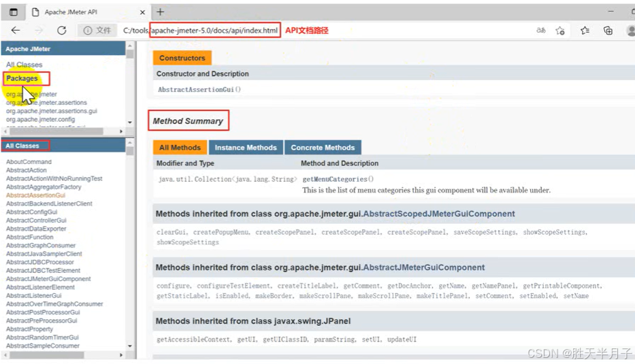
Task: Open the AbstractAction class
Action: coord(27,170)
